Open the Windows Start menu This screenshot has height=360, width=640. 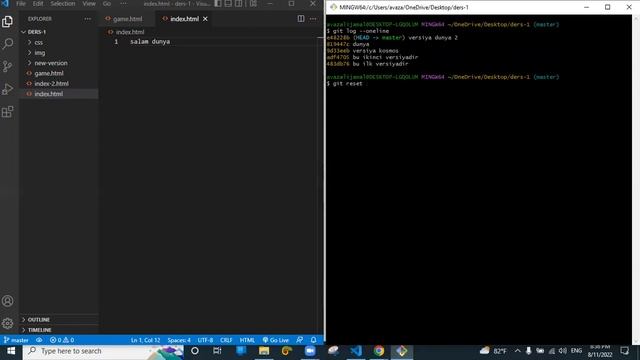point(11,351)
